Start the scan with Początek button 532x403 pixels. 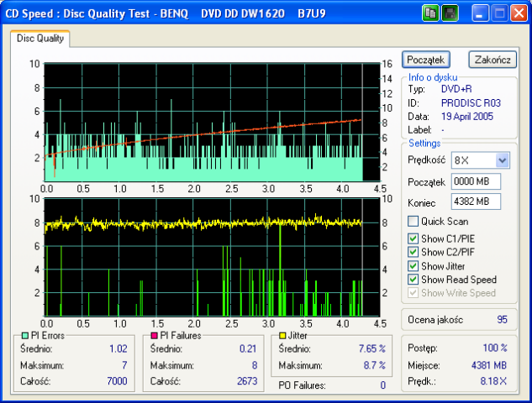pos(426,60)
